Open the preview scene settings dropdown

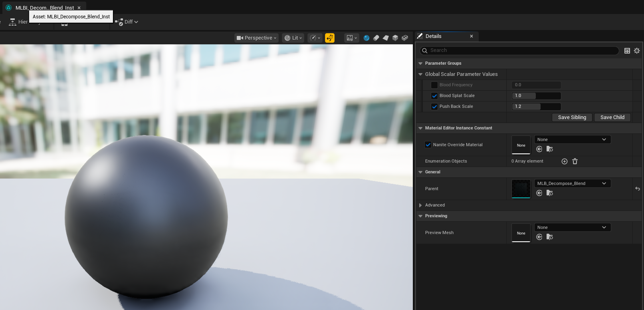coord(351,38)
